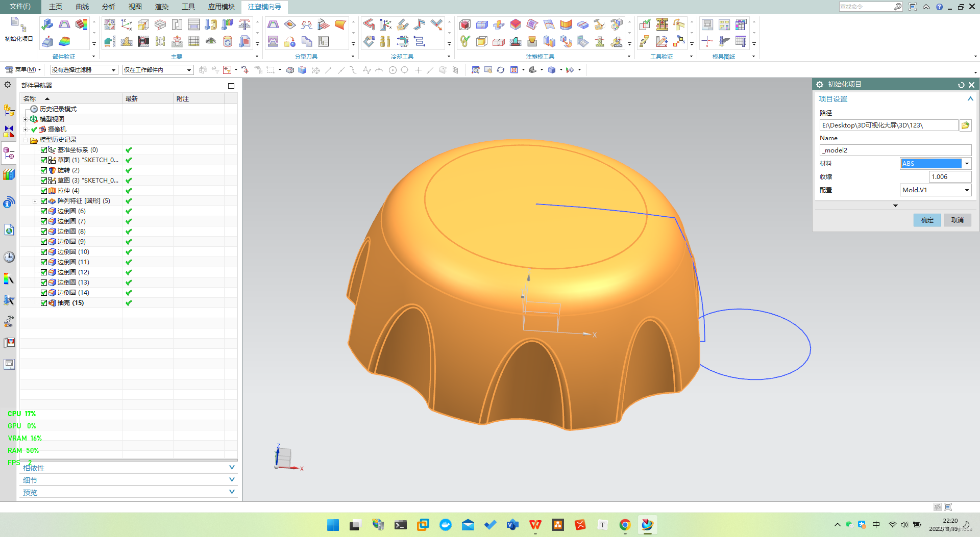Viewport: 980px width, 537px height.
Task: Select the draft analysis rainbow icon
Action: coord(64,41)
